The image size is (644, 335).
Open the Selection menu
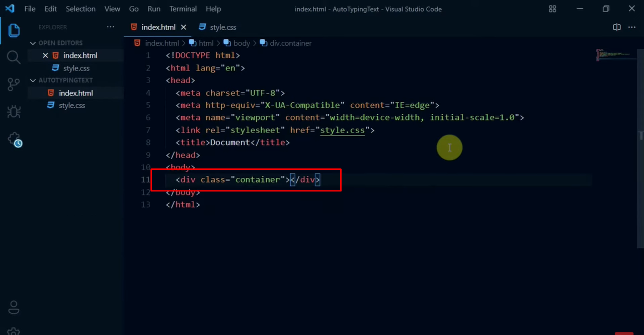[80, 9]
